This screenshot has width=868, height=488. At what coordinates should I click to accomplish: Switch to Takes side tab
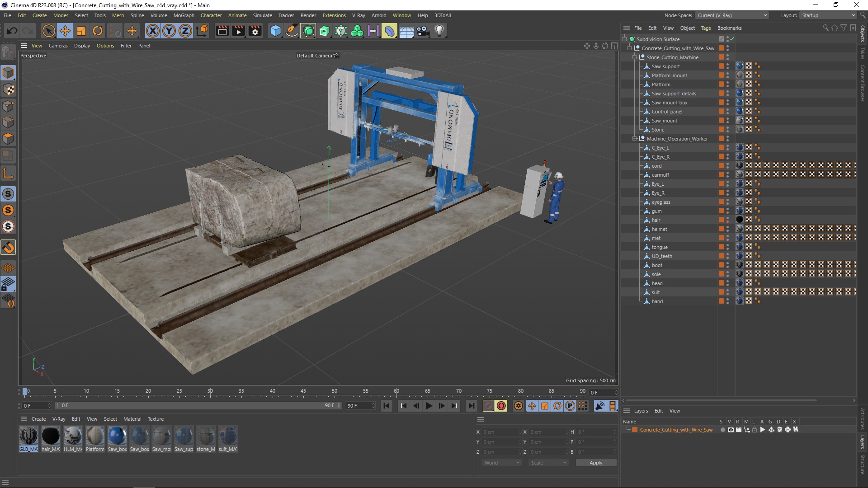[x=863, y=53]
